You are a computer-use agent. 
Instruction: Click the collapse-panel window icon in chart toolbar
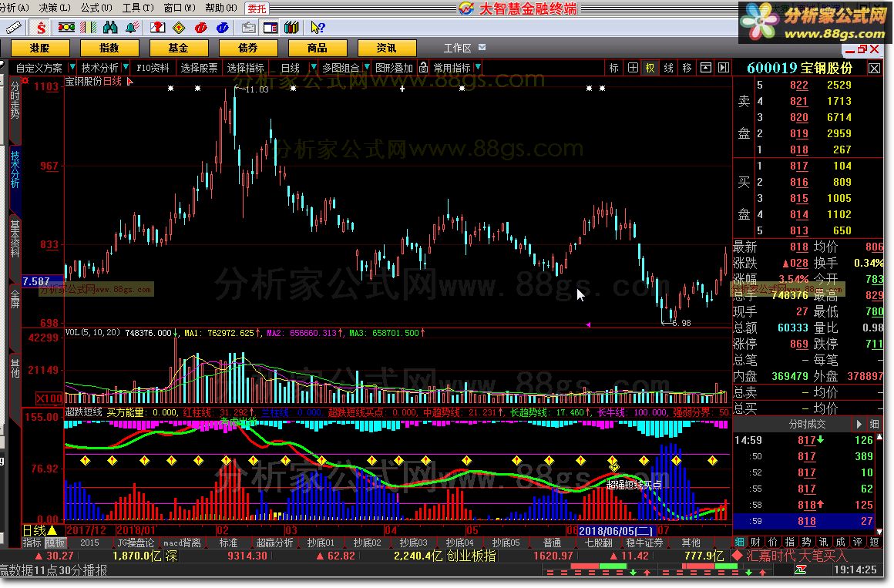pos(706,67)
